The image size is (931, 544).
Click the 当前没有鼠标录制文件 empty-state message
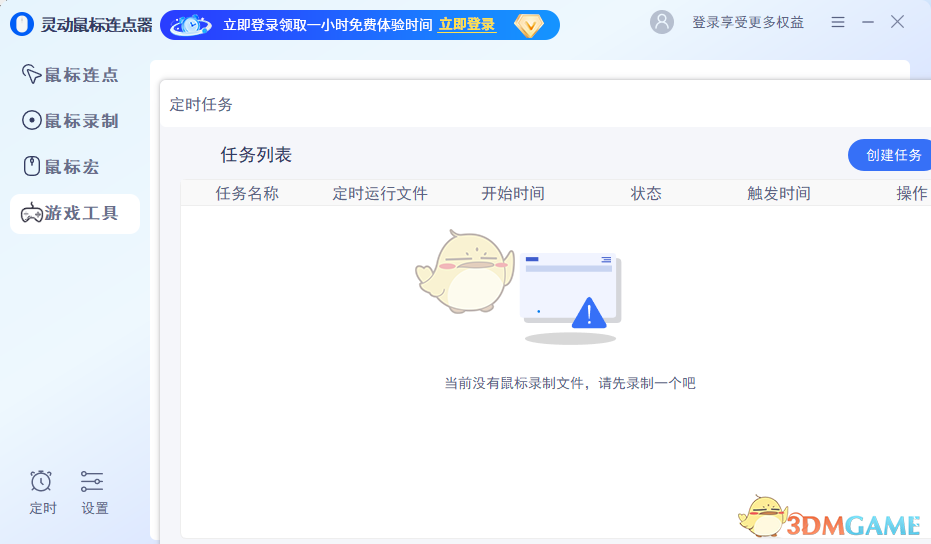pos(570,383)
